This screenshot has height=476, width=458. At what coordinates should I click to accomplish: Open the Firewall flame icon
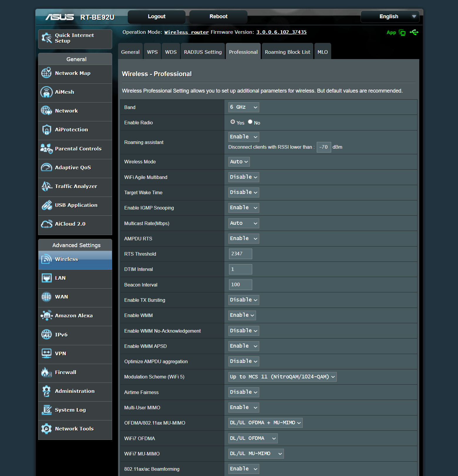click(x=46, y=372)
